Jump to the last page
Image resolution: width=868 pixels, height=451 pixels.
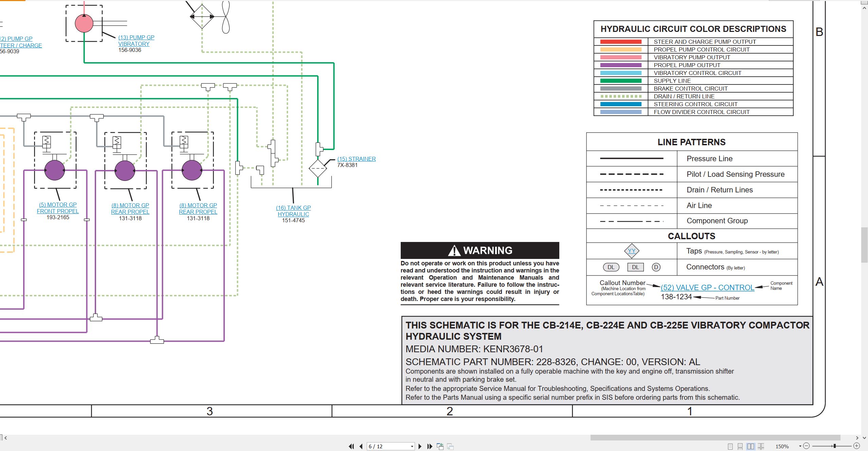(430, 446)
